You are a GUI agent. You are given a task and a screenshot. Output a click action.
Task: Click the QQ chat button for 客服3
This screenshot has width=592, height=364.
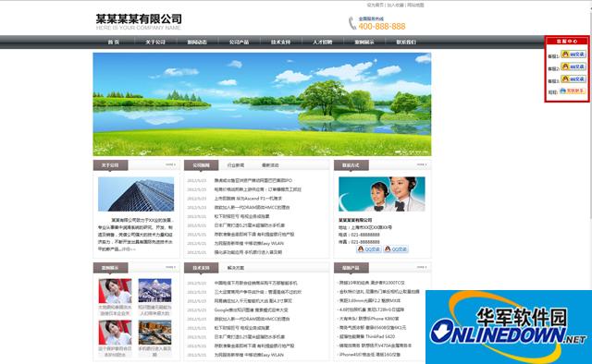[573, 79]
